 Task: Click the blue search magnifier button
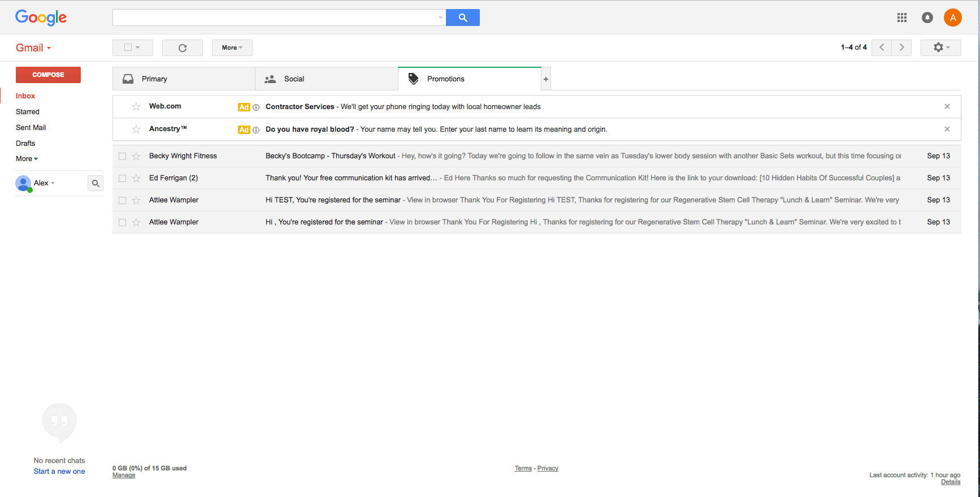(462, 18)
